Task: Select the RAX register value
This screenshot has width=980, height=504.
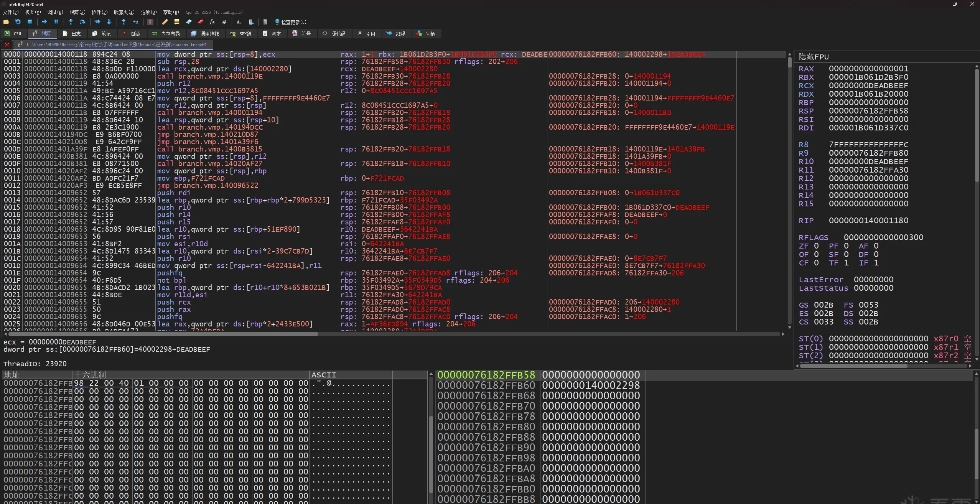Action: (868, 69)
